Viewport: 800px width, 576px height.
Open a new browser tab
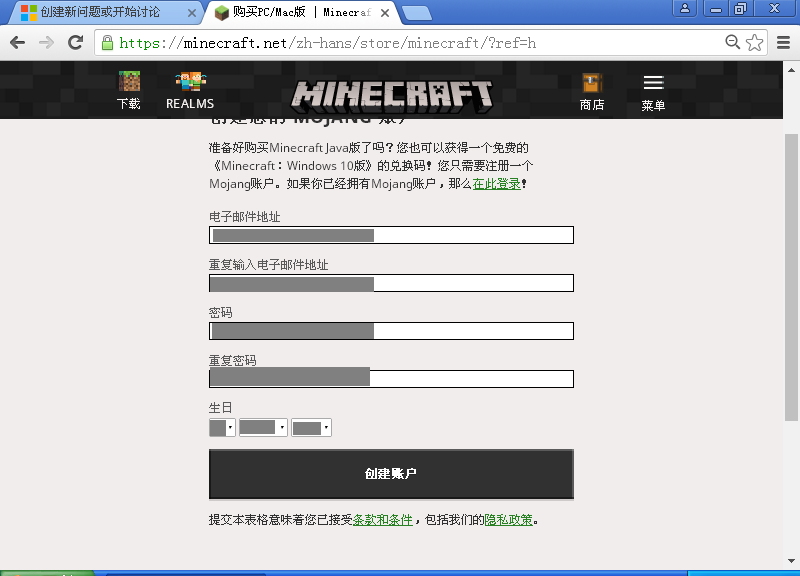pos(417,14)
